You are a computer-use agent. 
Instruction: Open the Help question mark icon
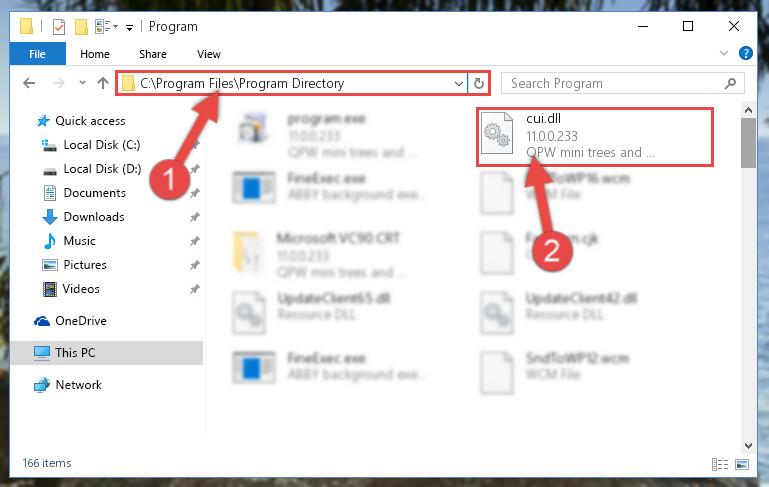[745, 53]
